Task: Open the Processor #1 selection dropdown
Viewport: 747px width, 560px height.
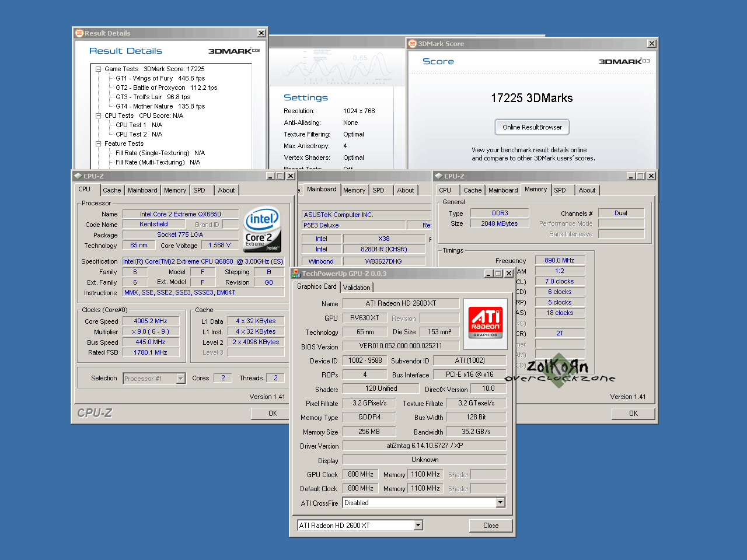Action: 180,379
